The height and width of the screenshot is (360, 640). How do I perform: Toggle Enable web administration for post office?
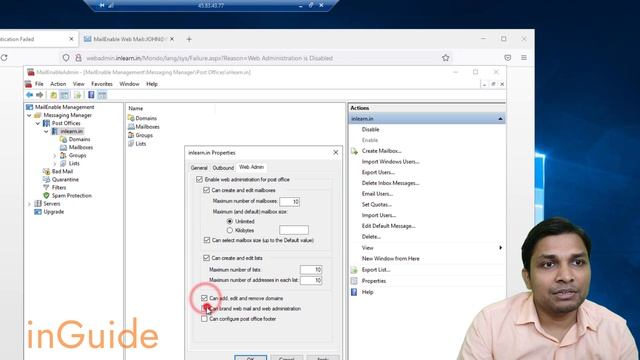tap(199, 180)
